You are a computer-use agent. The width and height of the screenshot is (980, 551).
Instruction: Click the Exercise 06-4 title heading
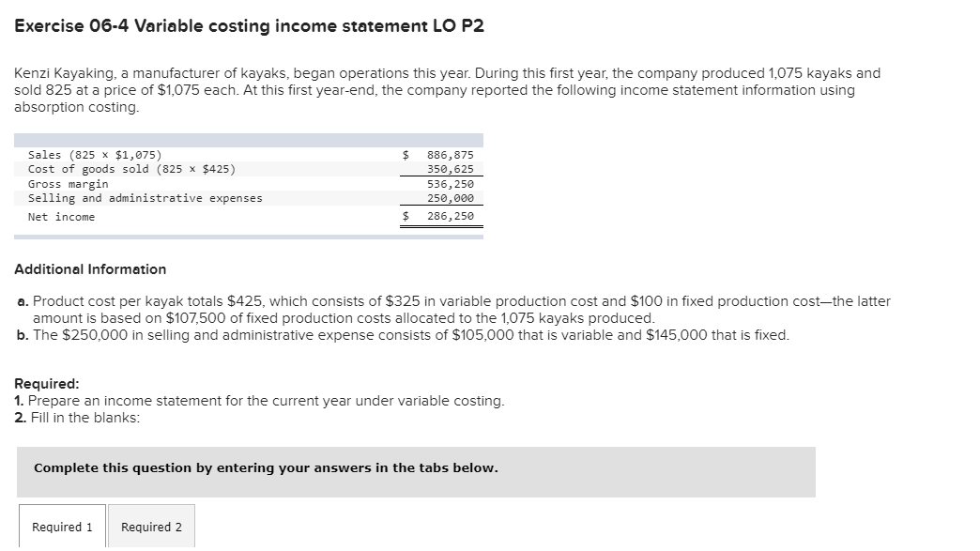click(249, 25)
